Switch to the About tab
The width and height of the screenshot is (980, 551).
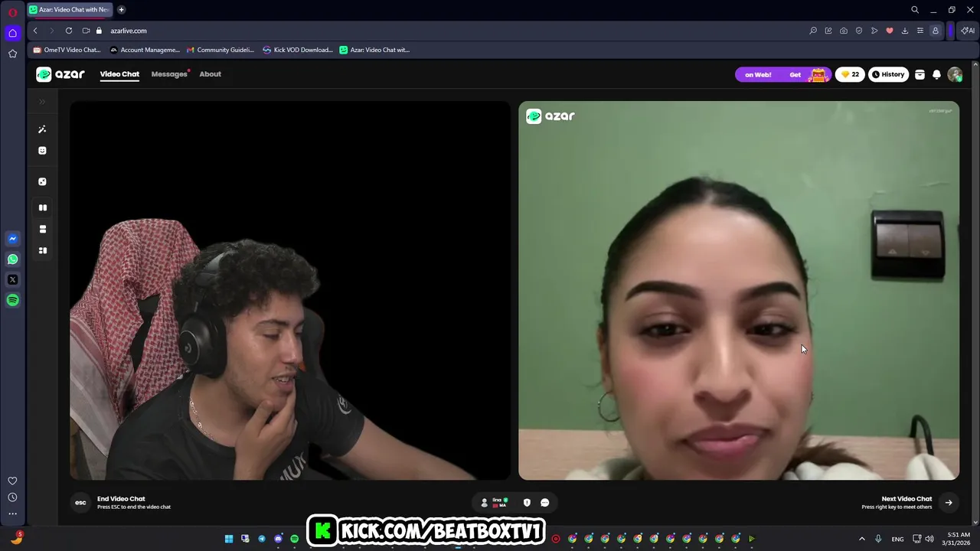pyautogui.click(x=210, y=74)
